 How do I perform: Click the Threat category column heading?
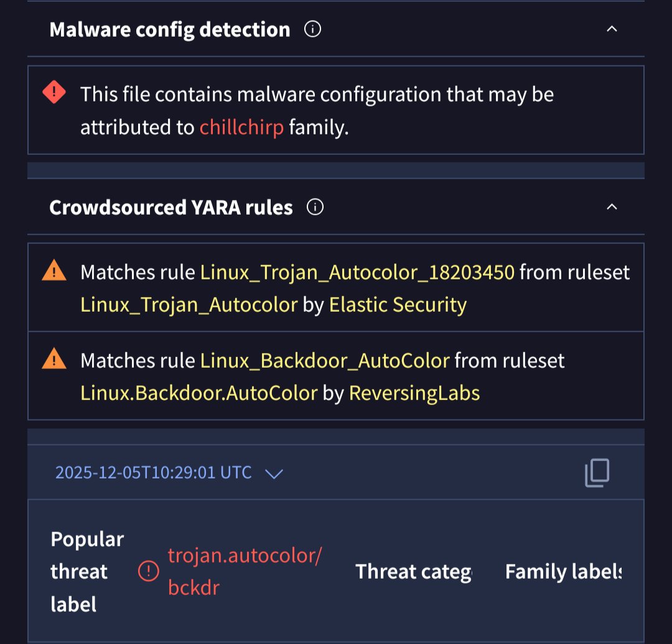point(413,572)
